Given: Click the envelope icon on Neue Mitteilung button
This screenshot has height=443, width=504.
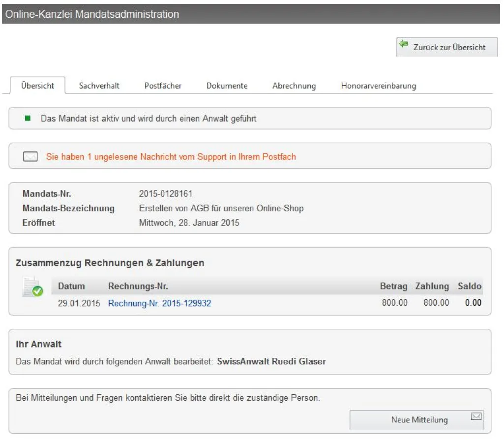Looking at the screenshot, I should click(x=475, y=416).
